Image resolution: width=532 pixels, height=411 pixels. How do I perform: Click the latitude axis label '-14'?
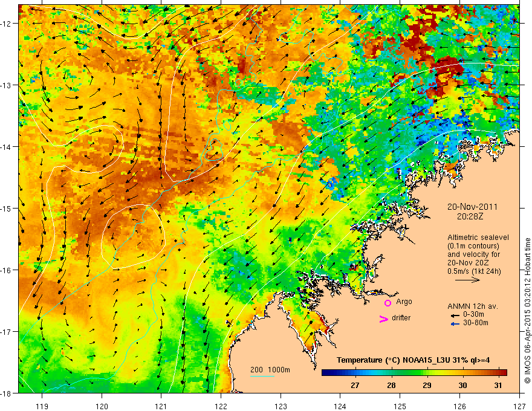[x=6, y=147]
